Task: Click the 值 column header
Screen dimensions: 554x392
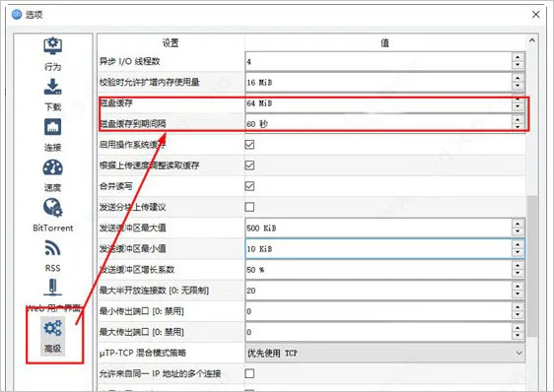Action: point(384,42)
